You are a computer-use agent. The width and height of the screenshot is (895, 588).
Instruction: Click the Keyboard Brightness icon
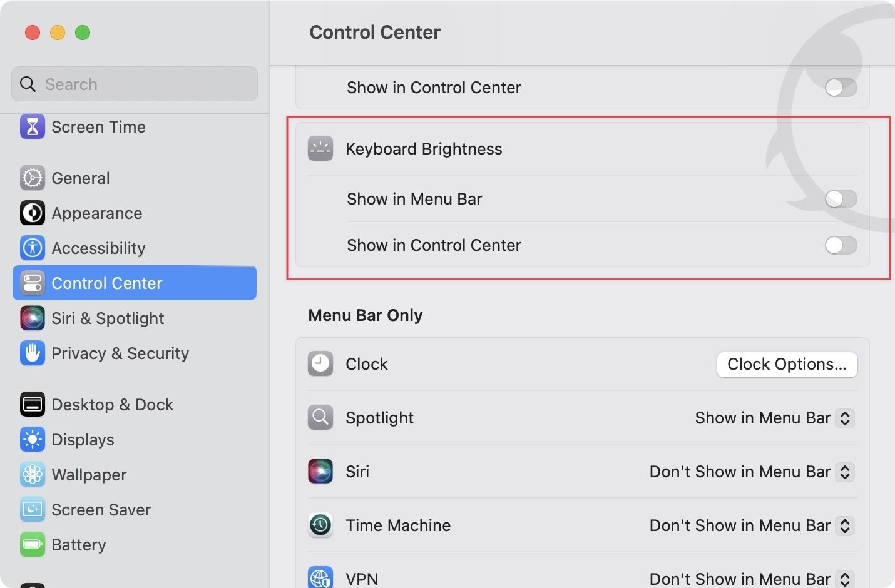pos(320,149)
